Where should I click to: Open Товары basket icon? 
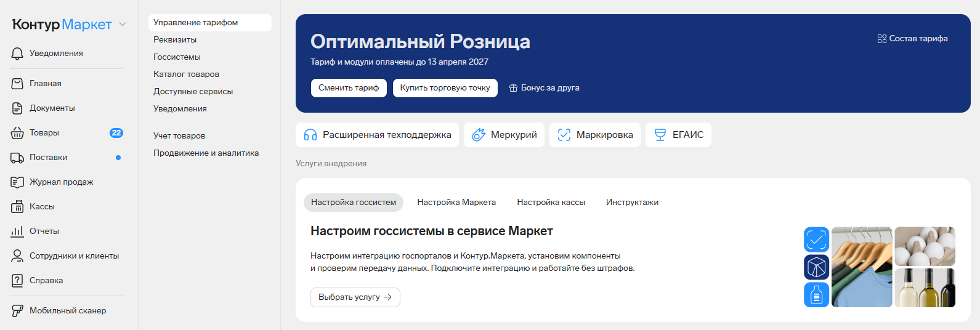[x=17, y=133]
